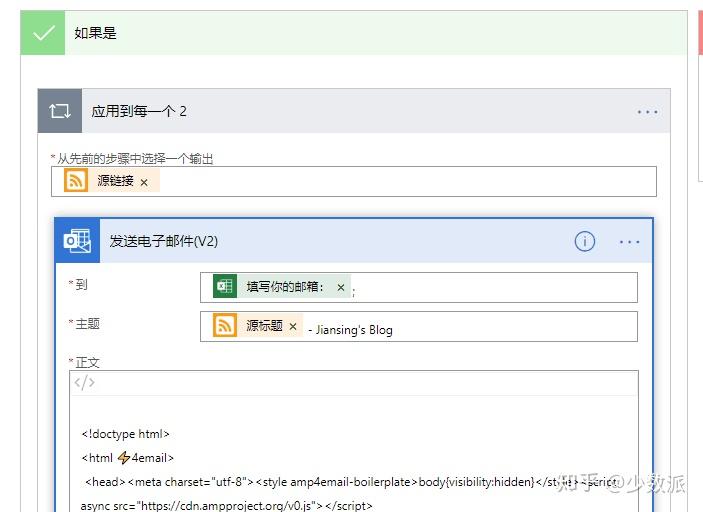Click the 正文 field label
Image resolution: width=703 pixels, height=512 pixels.
click(87, 362)
